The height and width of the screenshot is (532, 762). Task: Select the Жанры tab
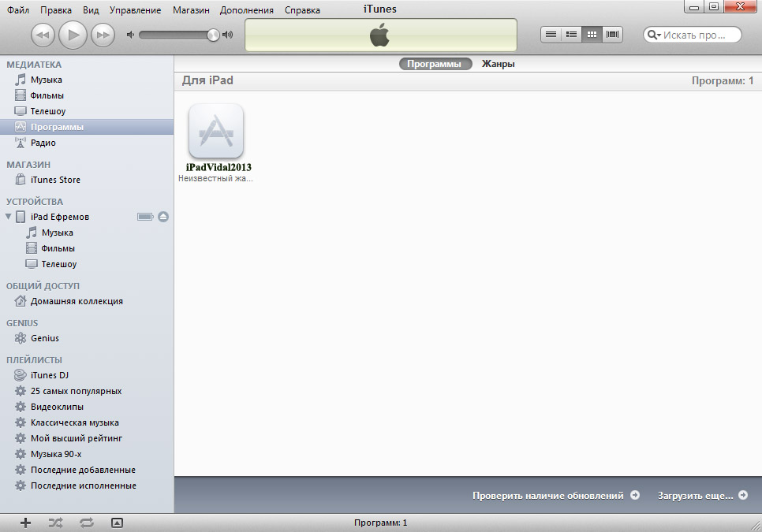pyautogui.click(x=498, y=64)
